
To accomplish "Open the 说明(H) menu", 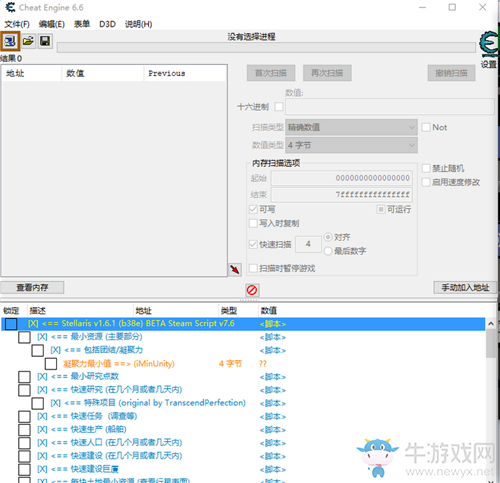I will [138, 24].
